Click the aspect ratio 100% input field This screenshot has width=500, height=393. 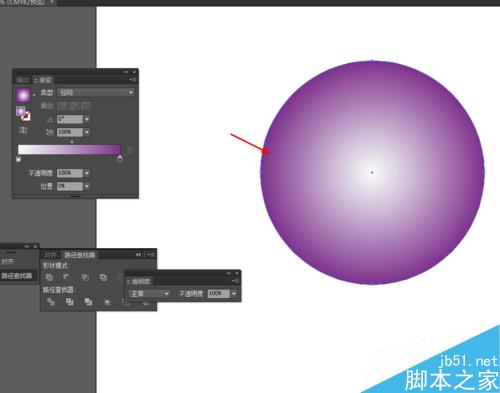pyautogui.click(x=70, y=132)
